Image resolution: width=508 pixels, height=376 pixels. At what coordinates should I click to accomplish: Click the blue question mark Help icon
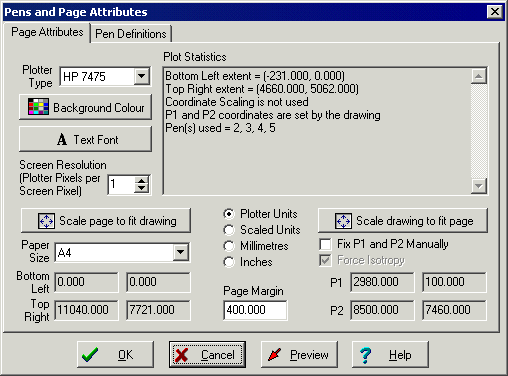[366, 355]
